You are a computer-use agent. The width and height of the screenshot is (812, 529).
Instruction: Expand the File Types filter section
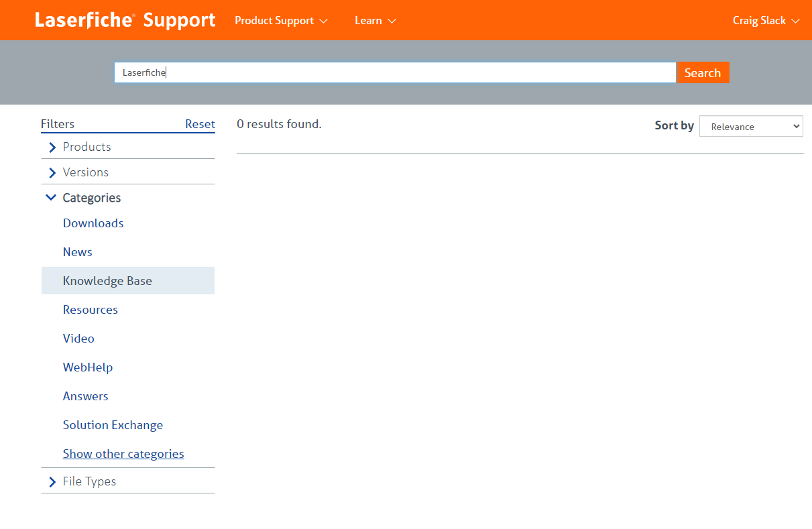click(128, 481)
